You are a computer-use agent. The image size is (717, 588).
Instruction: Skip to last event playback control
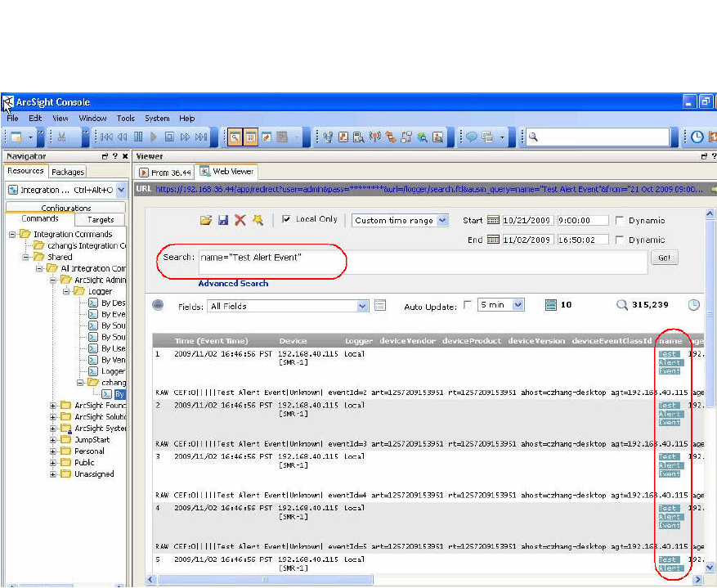(x=201, y=137)
